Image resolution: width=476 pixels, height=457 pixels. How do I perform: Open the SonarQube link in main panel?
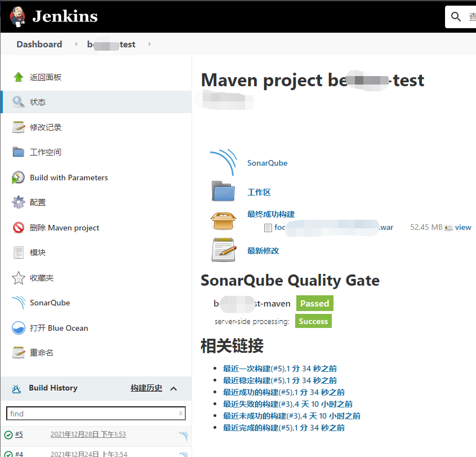coord(268,163)
